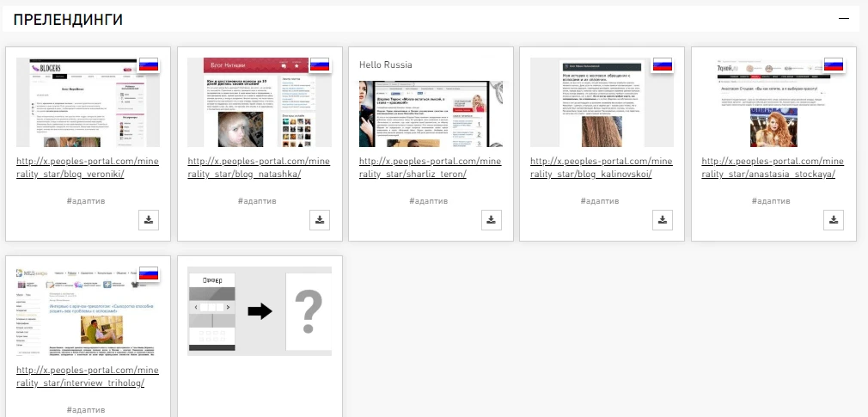Click the interview_triholog preview thumbnail
Image resolution: width=868 pixels, height=417 pixels.
[x=88, y=311]
